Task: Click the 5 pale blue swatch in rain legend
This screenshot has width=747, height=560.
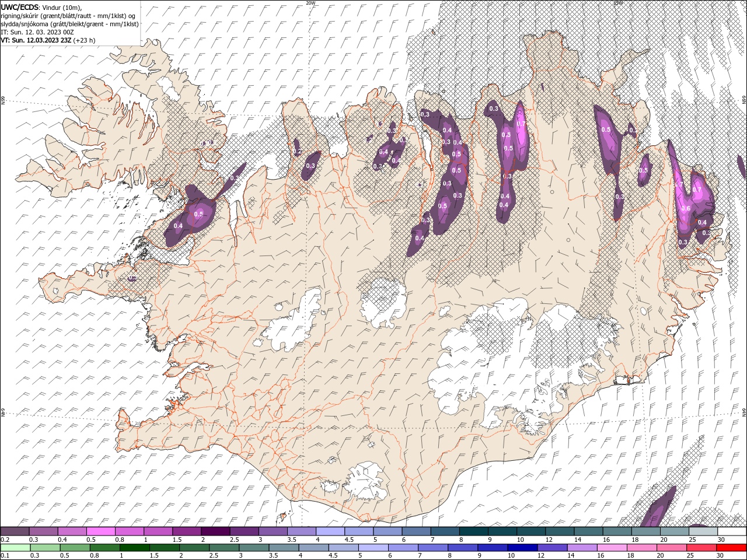Action: [373, 548]
